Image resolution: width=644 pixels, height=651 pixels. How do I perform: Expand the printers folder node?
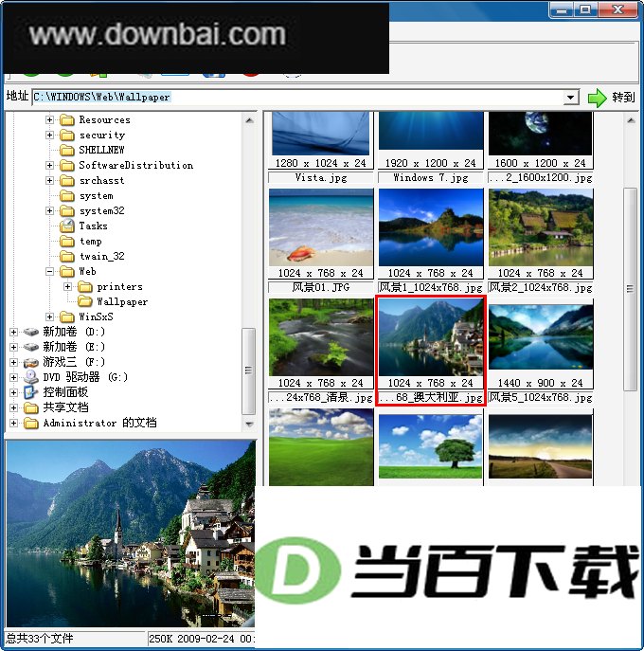click(67, 286)
